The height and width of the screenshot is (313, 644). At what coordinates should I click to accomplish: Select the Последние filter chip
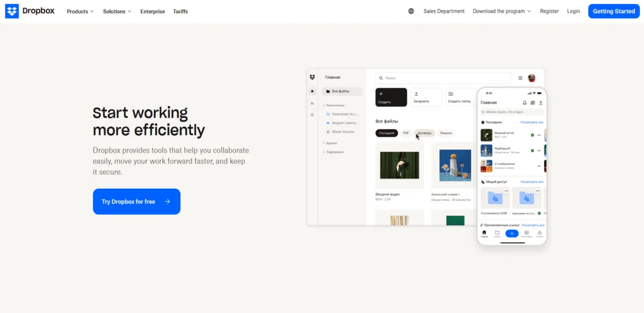coord(387,133)
